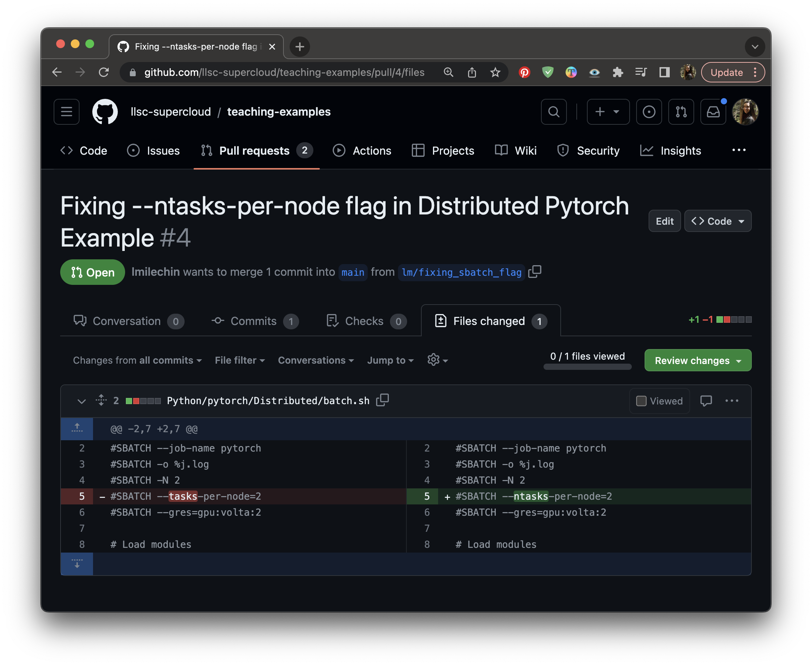Screen dimensions: 812x666
Task: Open the llsc-supercloud organization link
Action: pyautogui.click(x=171, y=112)
